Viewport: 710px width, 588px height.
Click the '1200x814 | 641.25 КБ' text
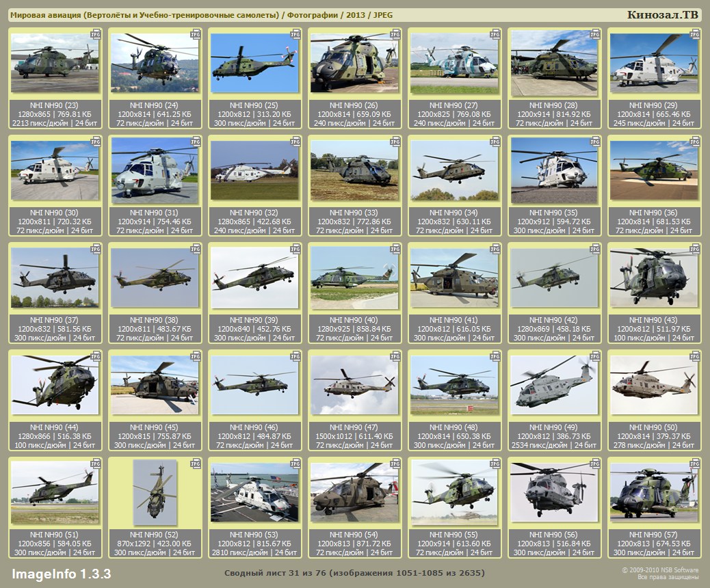pyautogui.click(x=155, y=114)
